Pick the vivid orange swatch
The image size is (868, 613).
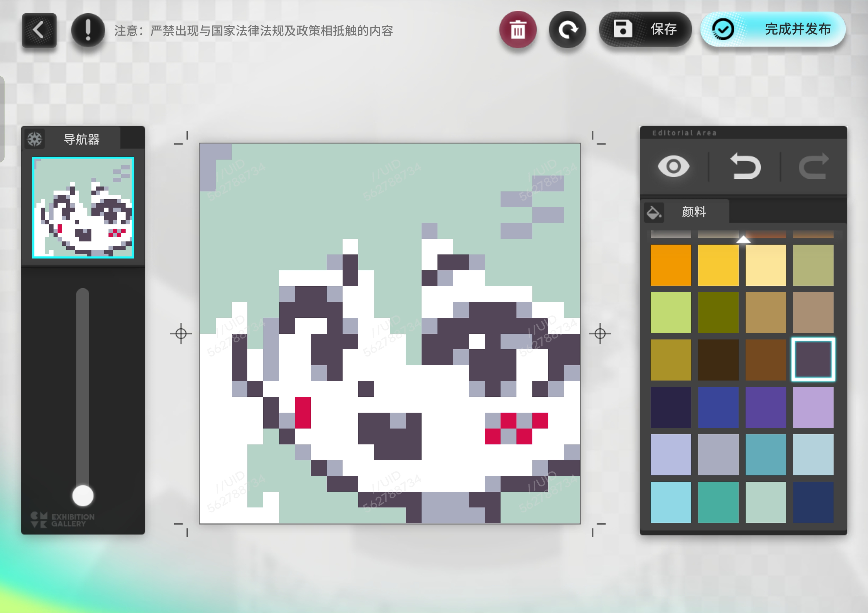671,265
